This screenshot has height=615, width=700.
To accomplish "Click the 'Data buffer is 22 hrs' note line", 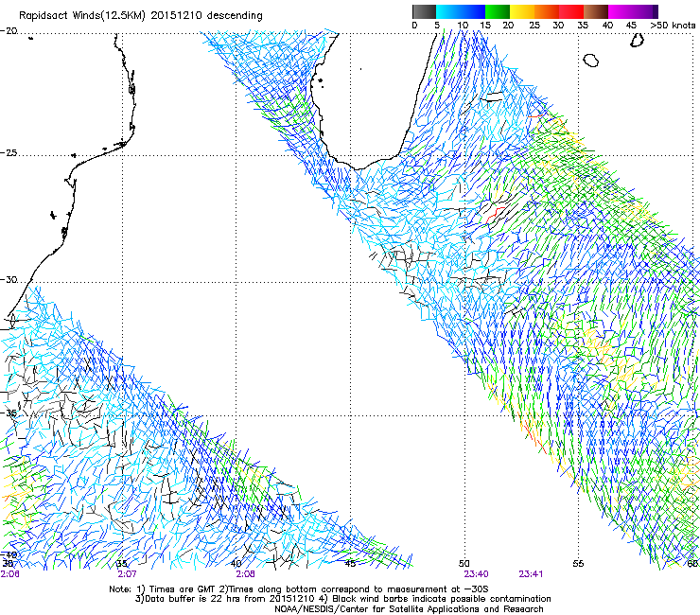I will click(342, 599).
